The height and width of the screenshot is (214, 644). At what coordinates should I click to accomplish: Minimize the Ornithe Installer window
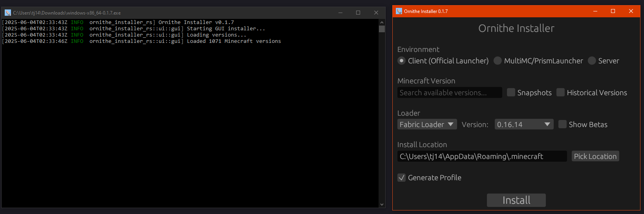coord(595,11)
